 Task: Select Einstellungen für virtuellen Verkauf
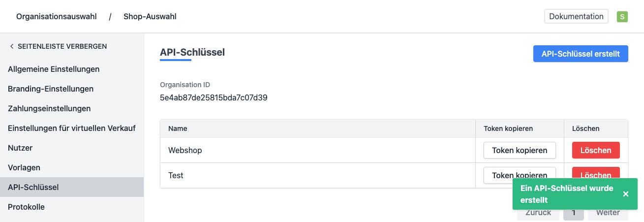(x=72, y=128)
